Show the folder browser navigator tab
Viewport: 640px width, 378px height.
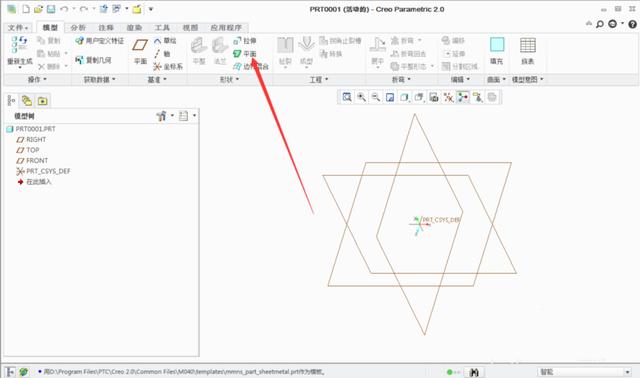click(x=27, y=100)
